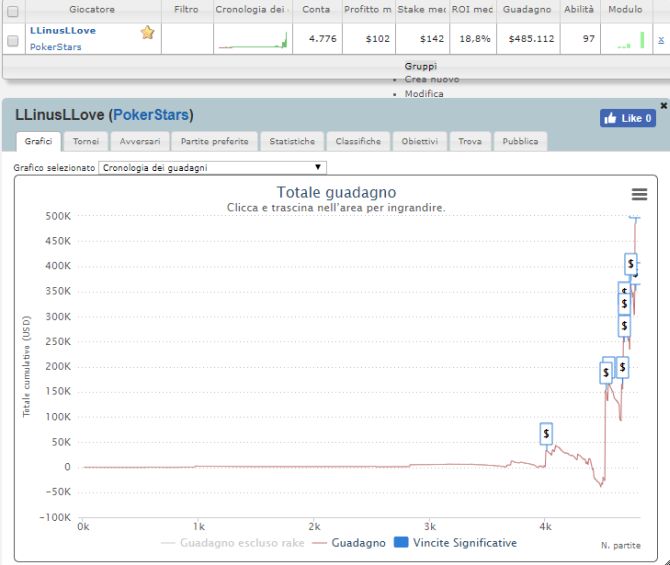Sort by Abilità column header
Image resolution: width=670 pixels, height=565 pixels.
point(579,9)
